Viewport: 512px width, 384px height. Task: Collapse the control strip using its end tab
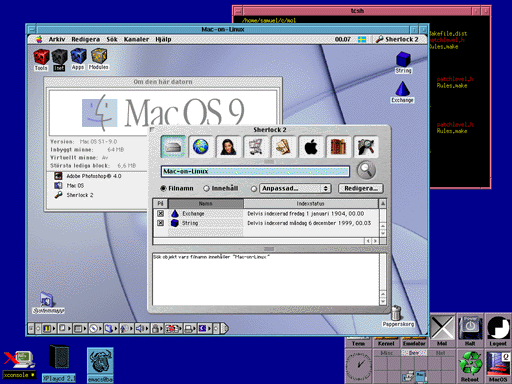pyautogui.click(x=225, y=329)
